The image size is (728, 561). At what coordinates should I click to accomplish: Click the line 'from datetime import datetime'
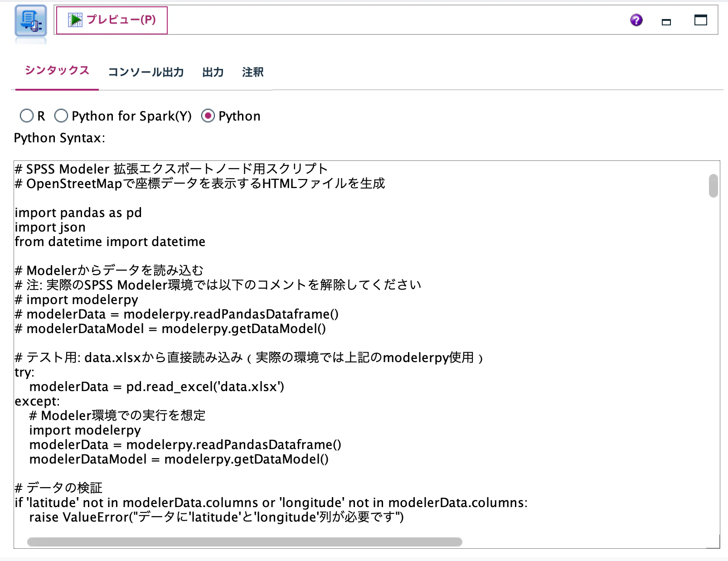tap(110, 242)
